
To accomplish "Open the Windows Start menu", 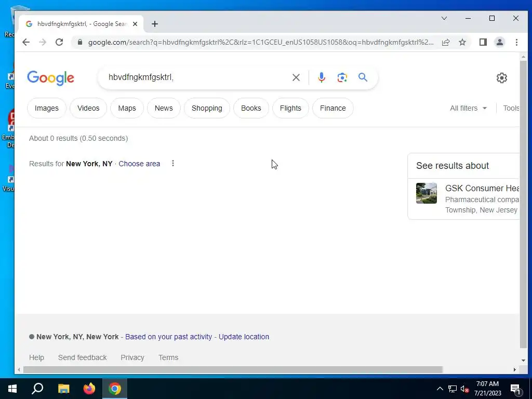I will click(12, 389).
